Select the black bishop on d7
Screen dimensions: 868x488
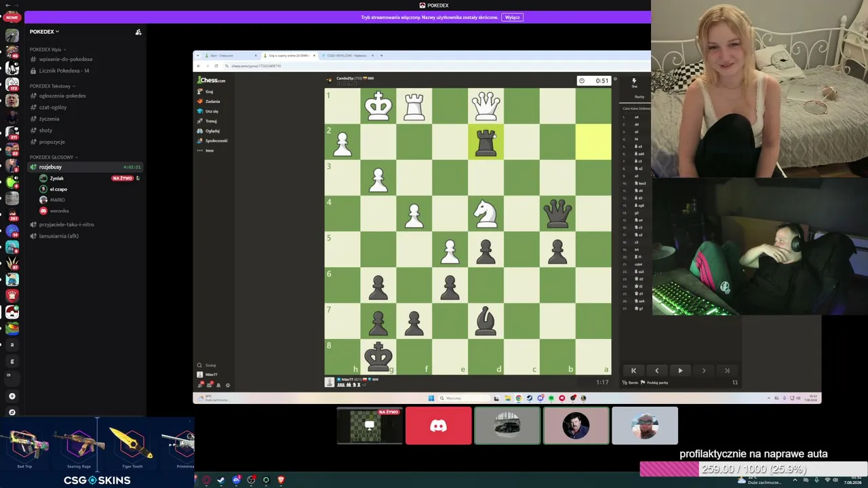tap(486, 321)
